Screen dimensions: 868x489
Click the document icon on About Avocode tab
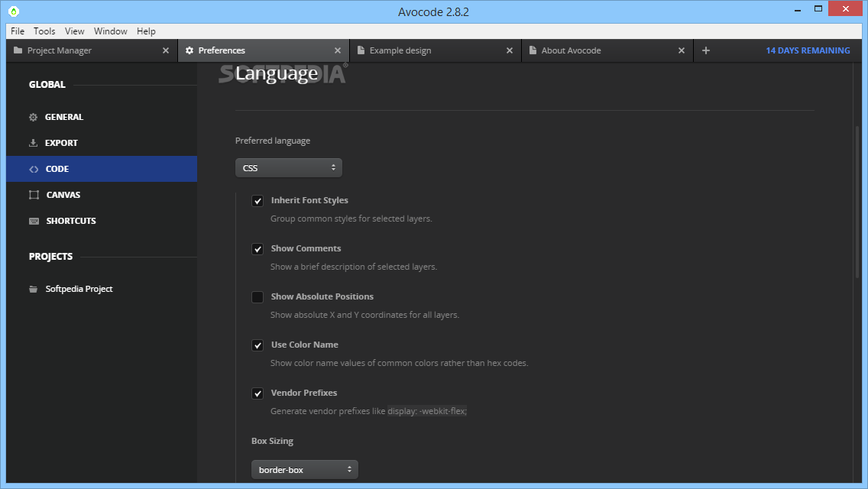point(533,50)
